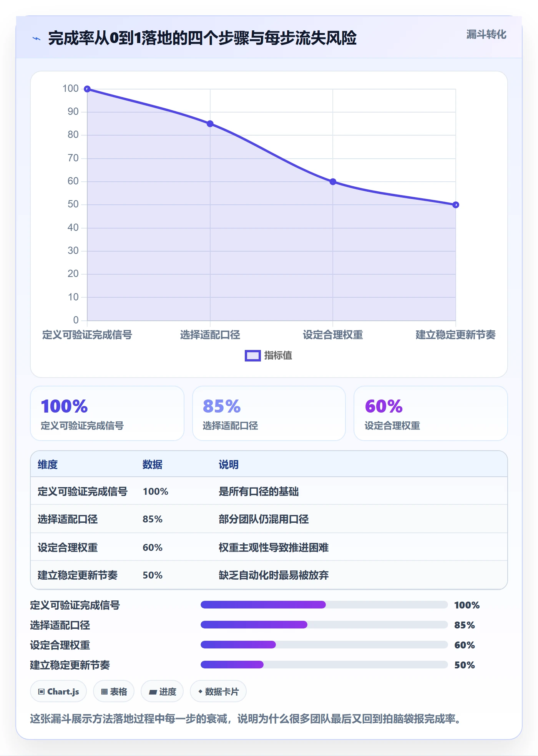538x756 pixels.
Task: Click the chart data point at 85
Action: [210, 124]
